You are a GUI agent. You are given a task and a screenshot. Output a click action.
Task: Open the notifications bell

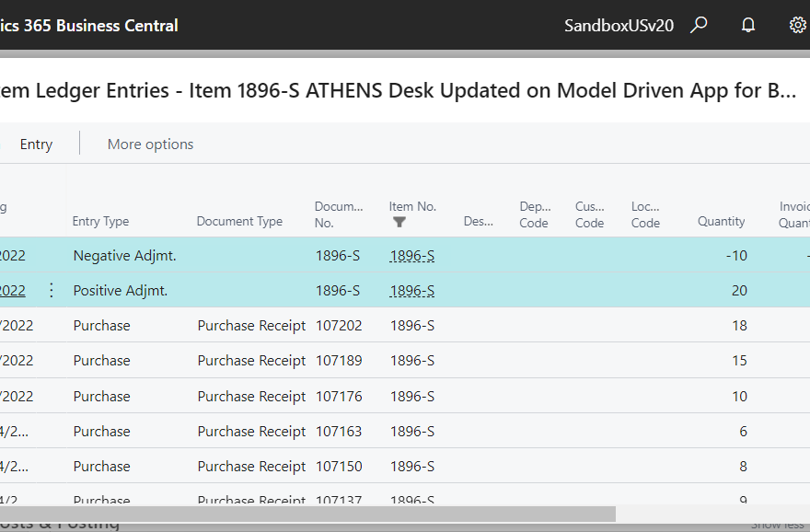[x=748, y=25]
